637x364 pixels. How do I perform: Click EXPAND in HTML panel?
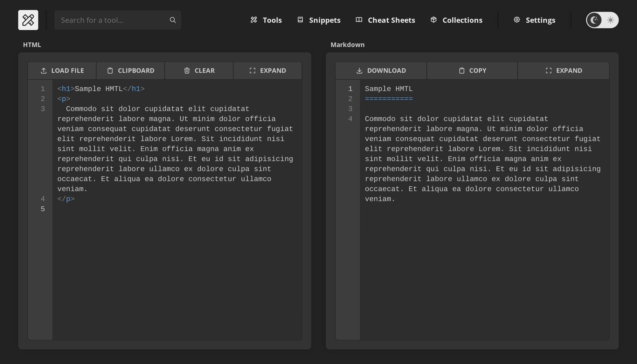(268, 71)
